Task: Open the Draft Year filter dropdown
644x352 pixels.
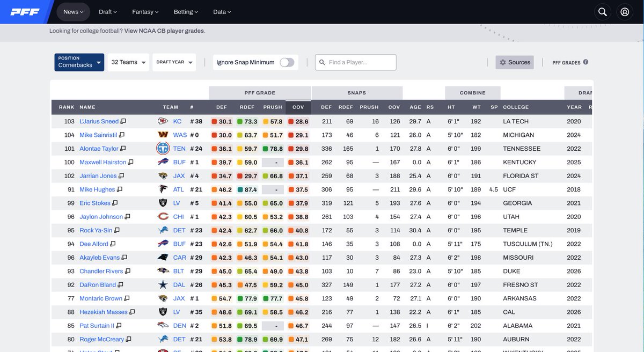Action: [174, 62]
